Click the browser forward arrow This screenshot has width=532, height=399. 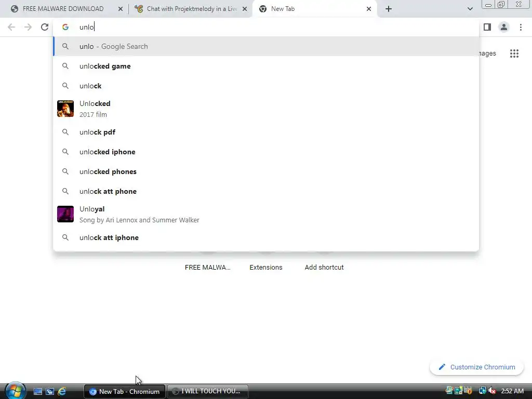[x=28, y=27]
